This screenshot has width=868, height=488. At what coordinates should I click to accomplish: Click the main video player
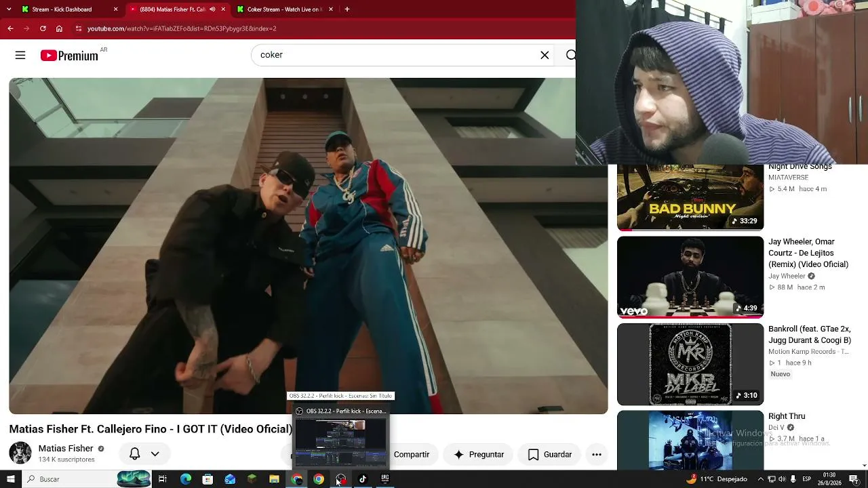tap(309, 246)
